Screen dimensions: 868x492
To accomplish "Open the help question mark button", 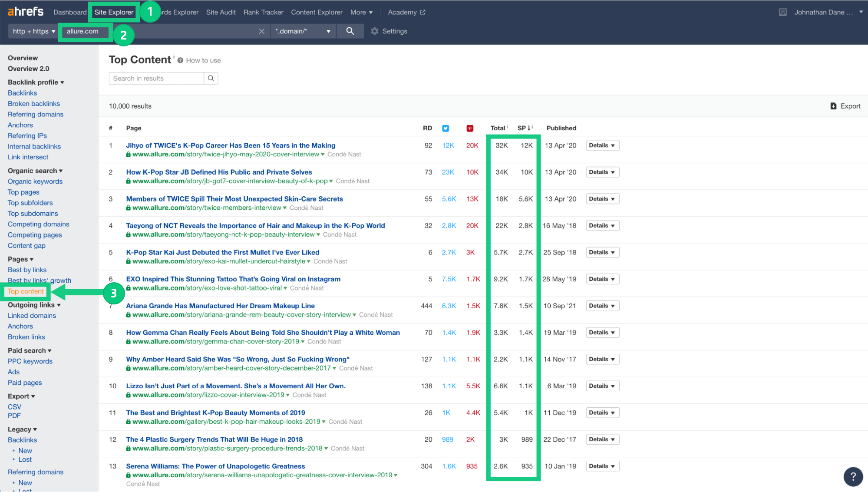I will 853,476.
